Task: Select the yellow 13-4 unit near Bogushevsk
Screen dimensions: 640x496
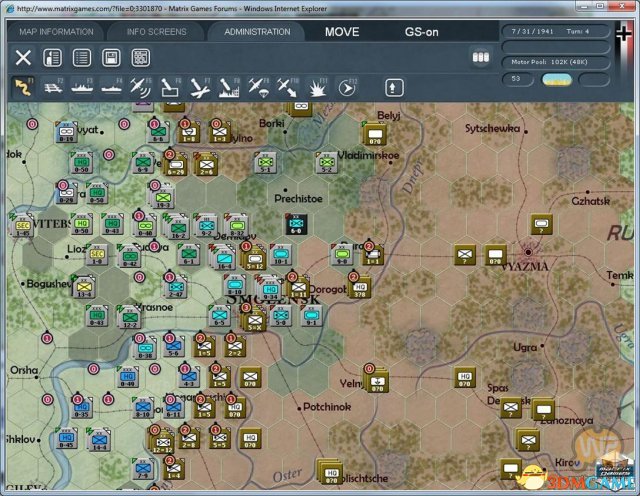Action: click(84, 286)
